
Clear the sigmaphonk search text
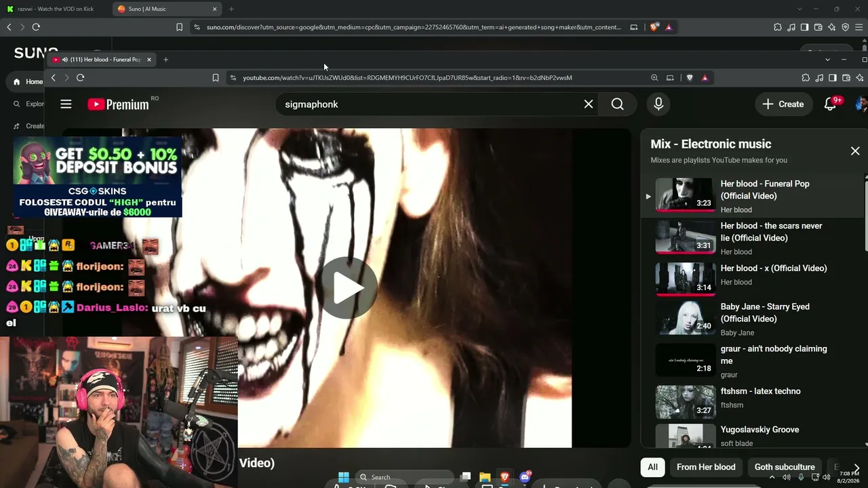[x=589, y=104]
